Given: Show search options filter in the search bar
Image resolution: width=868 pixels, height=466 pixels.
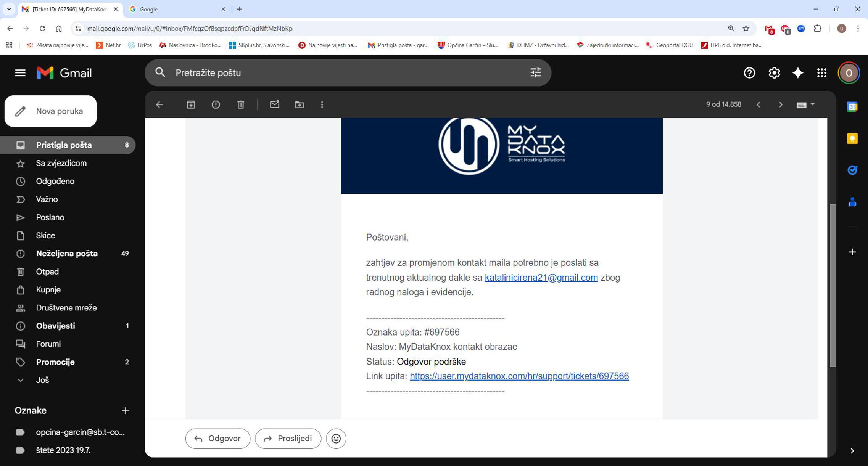Looking at the screenshot, I should click(x=535, y=72).
